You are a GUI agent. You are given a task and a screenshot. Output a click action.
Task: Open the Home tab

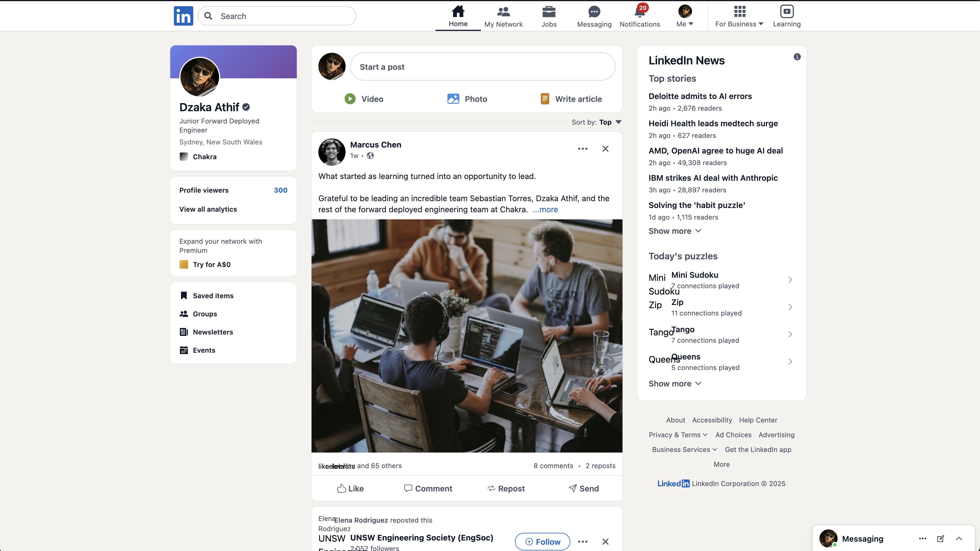pos(458,16)
